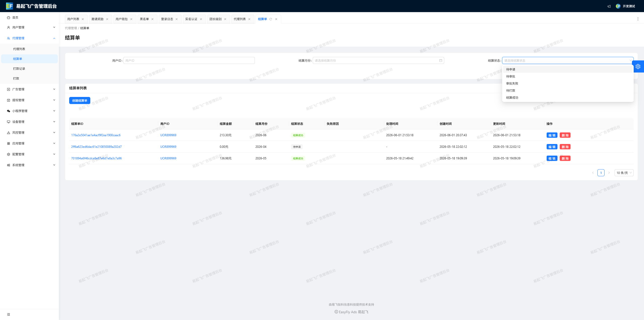Choose 待申请 from status dropdown
644x320 pixels.
tap(568, 69)
